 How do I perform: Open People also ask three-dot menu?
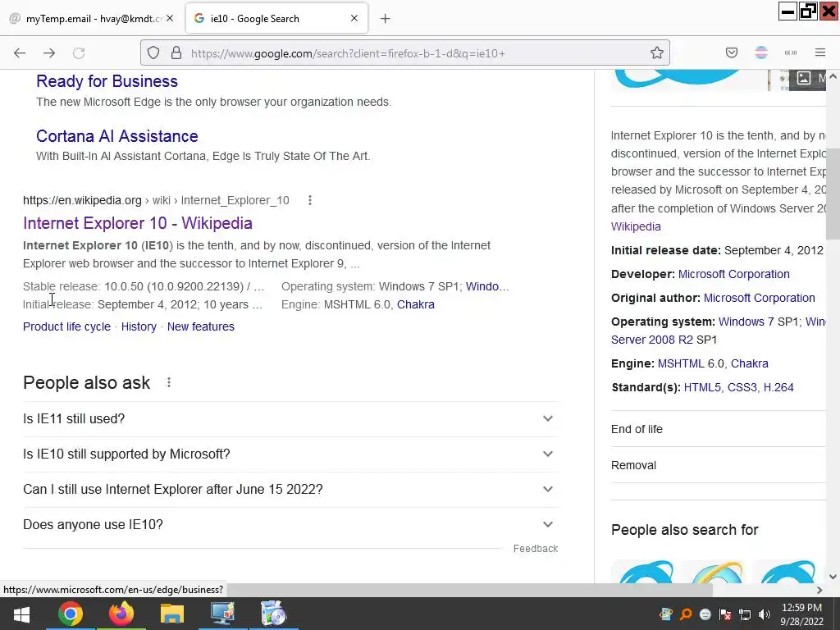pos(169,382)
